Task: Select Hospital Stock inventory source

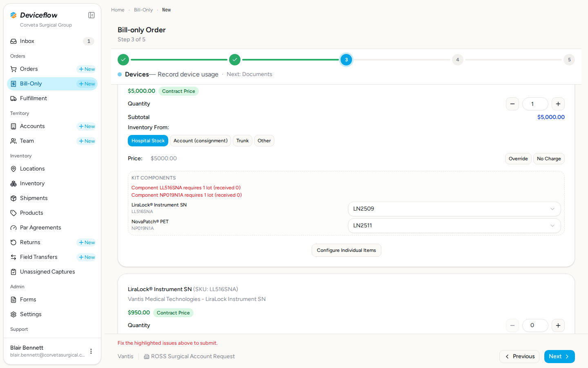Action: pyautogui.click(x=148, y=141)
